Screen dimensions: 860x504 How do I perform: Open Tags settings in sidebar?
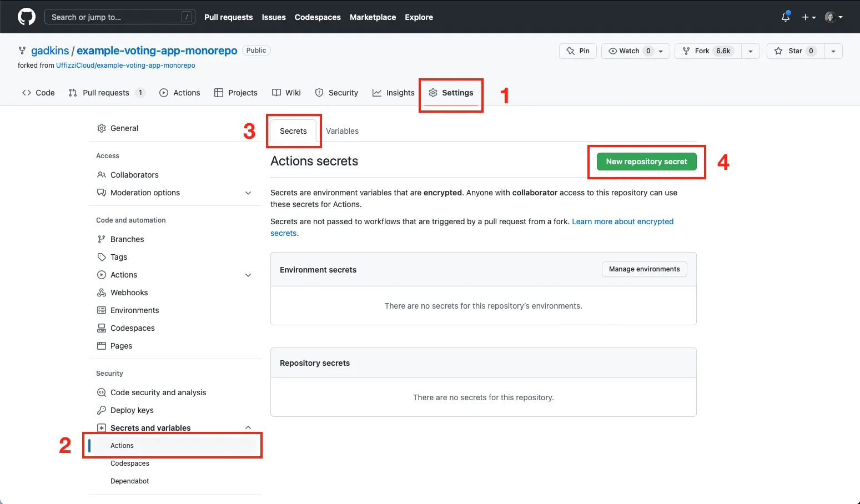[119, 257]
